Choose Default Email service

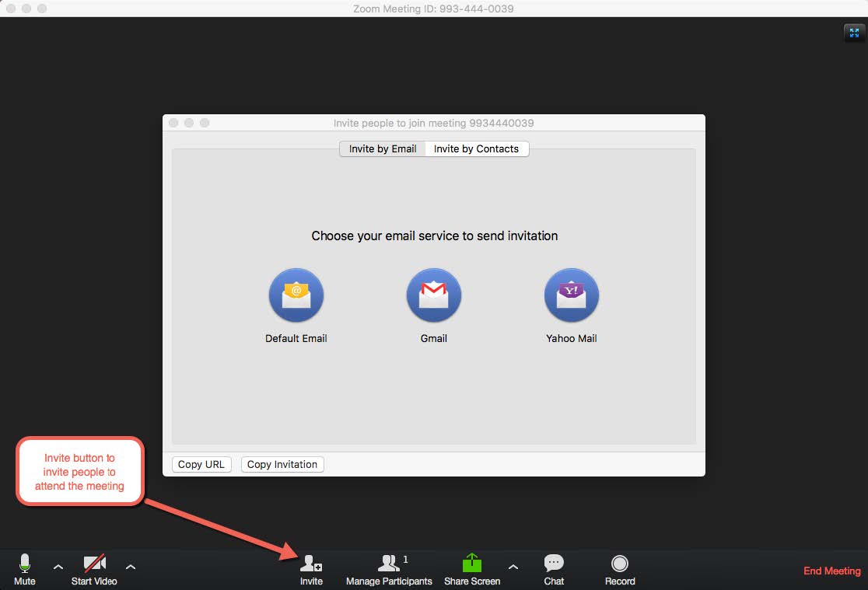coord(296,295)
